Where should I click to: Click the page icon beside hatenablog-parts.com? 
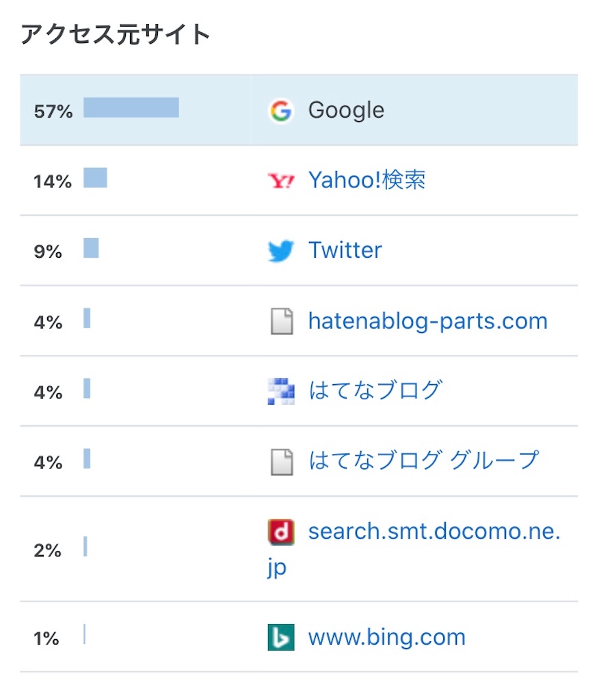point(282,321)
